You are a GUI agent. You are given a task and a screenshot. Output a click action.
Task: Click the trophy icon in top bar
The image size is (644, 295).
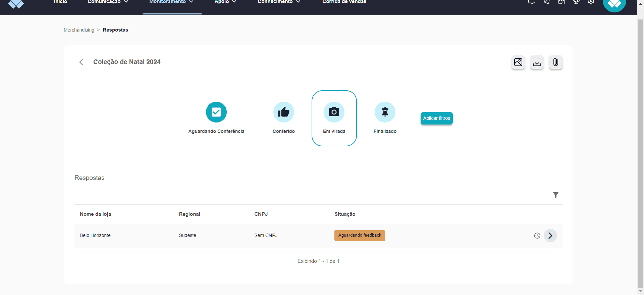tap(576, 2)
